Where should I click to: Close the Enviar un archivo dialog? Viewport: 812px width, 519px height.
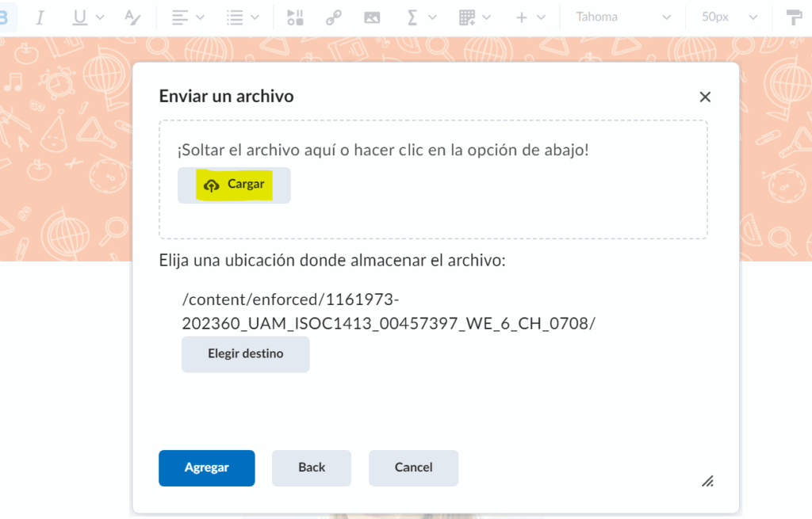tap(705, 97)
